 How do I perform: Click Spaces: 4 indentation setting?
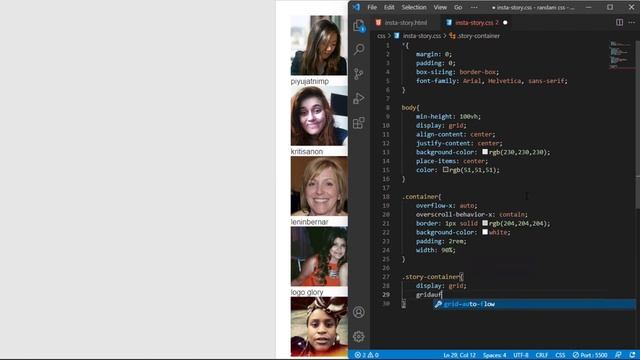pos(494,355)
